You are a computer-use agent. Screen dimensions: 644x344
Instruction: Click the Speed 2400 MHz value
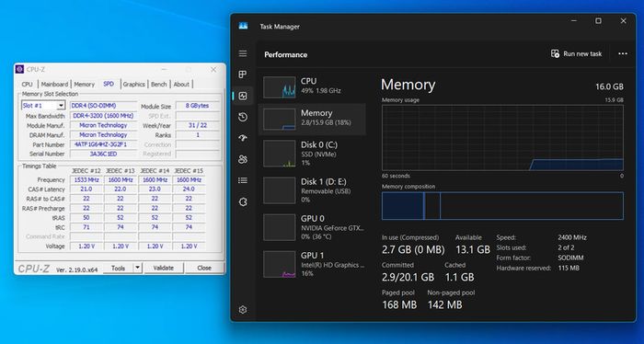click(572, 237)
